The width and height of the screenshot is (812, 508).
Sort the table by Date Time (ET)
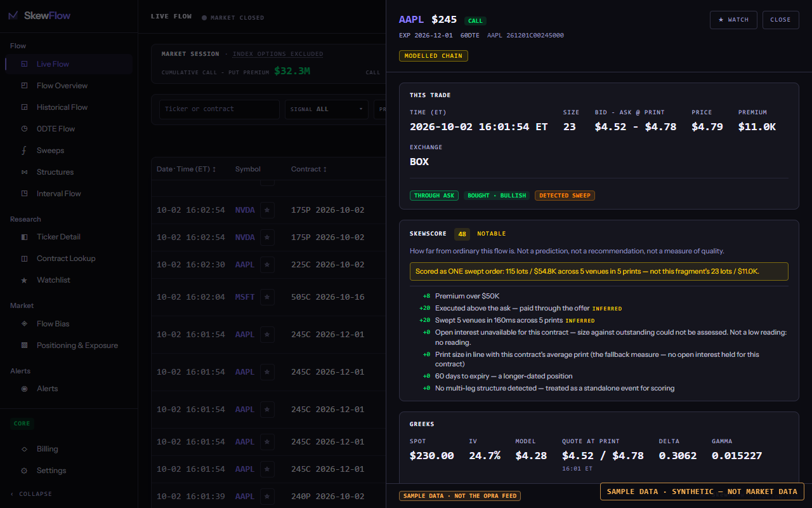pos(187,170)
